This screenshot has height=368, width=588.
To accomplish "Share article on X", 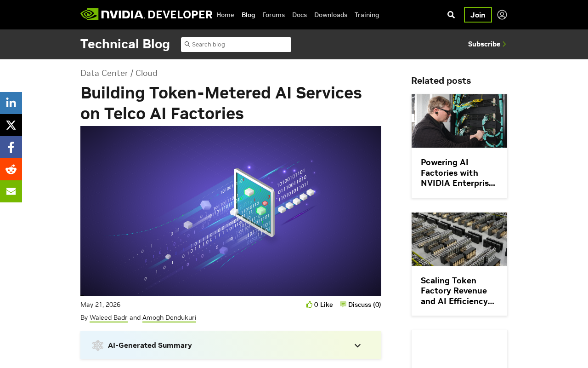I will coord(11,125).
